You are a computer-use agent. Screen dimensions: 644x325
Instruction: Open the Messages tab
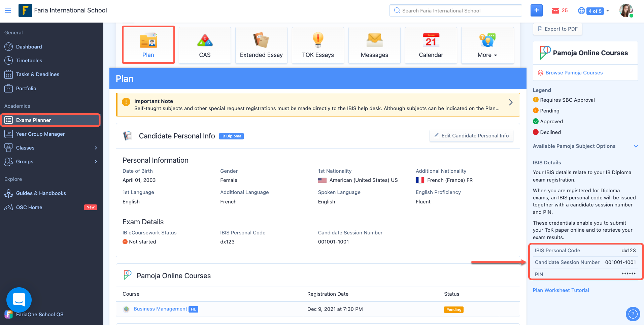point(374,45)
